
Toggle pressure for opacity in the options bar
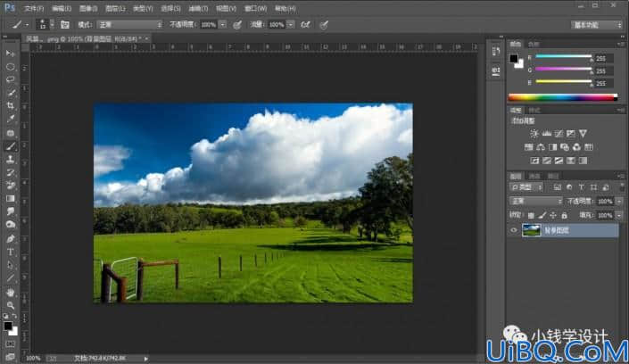[237, 25]
